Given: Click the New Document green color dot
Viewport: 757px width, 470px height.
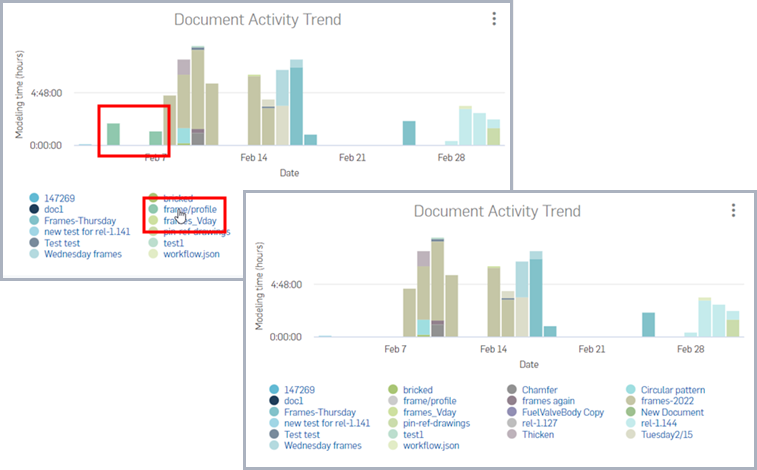Looking at the screenshot, I should point(632,412).
